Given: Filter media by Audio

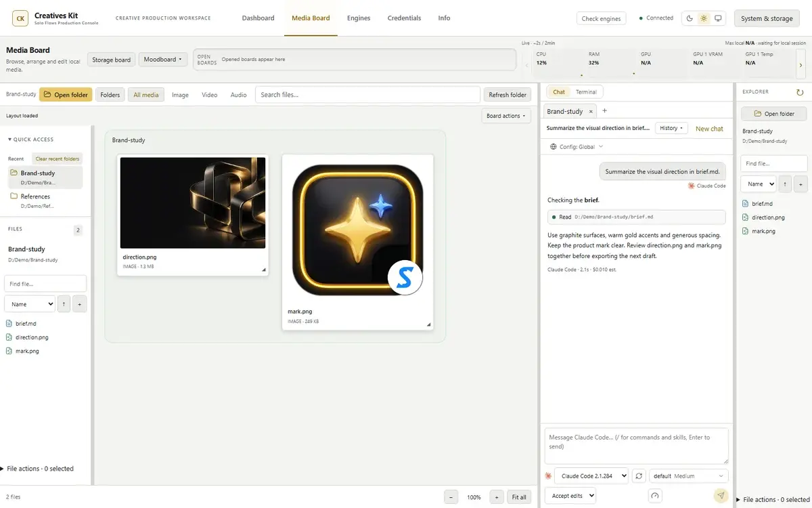Looking at the screenshot, I should click(x=238, y=95).
